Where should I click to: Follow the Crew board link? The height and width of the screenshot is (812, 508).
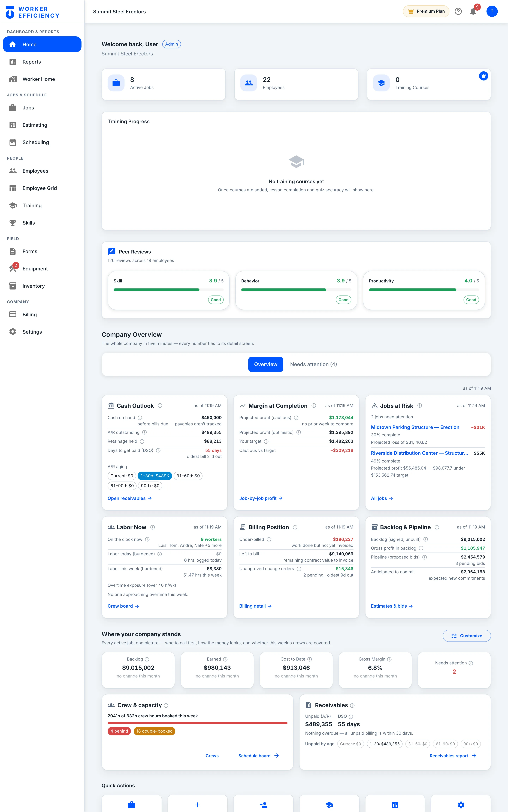coord(123,606)
